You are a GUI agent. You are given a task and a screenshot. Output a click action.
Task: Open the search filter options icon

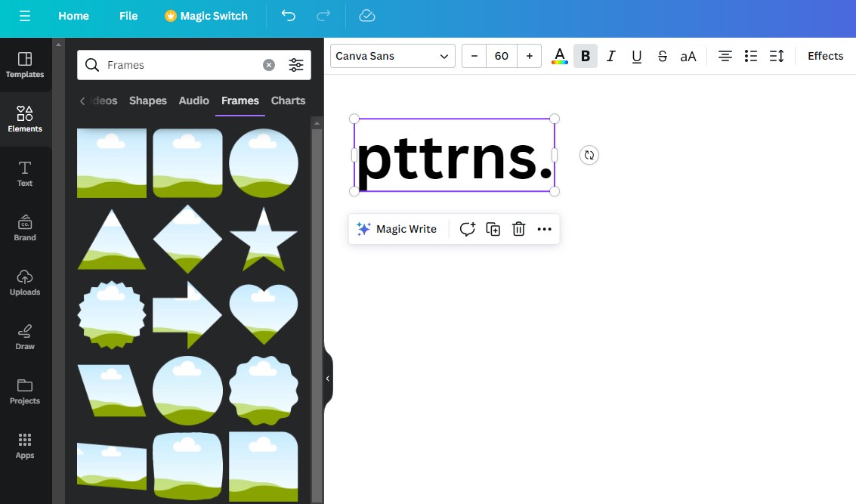point(296,65)
